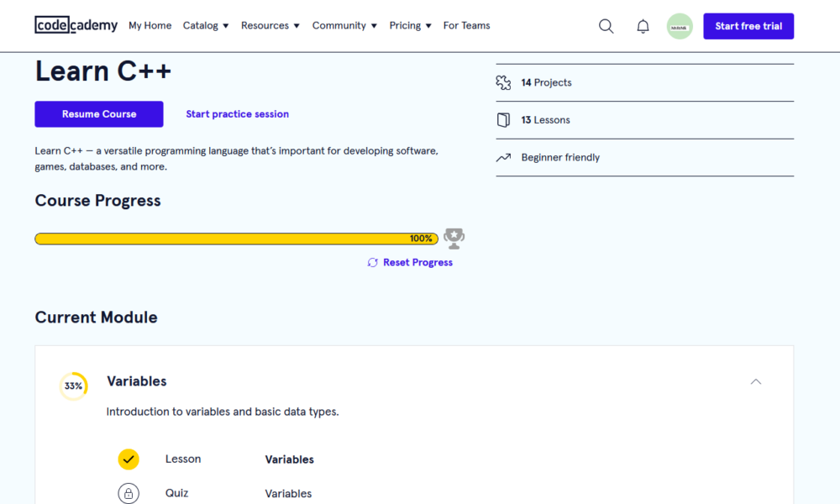Click Start free trial button

(x=748, y=26)
